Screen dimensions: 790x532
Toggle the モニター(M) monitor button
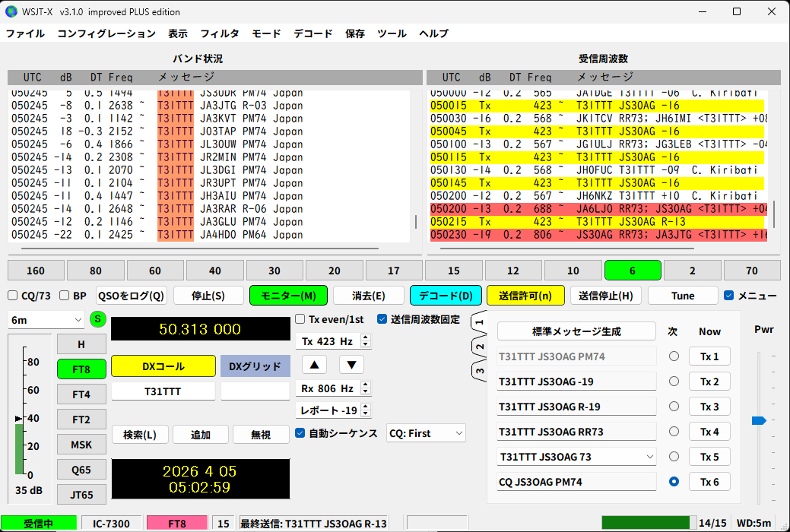point(288,296)
